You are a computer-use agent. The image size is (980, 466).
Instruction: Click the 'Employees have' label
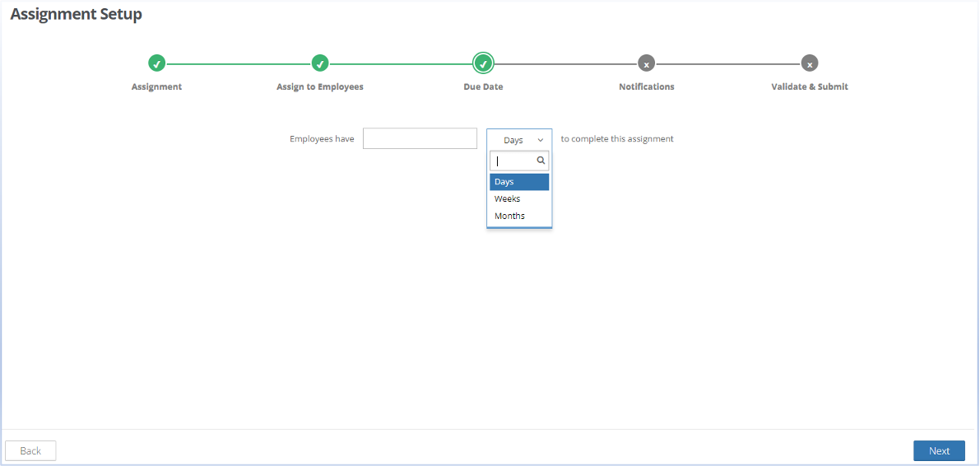pyautogui.click(x=322, y=139)
